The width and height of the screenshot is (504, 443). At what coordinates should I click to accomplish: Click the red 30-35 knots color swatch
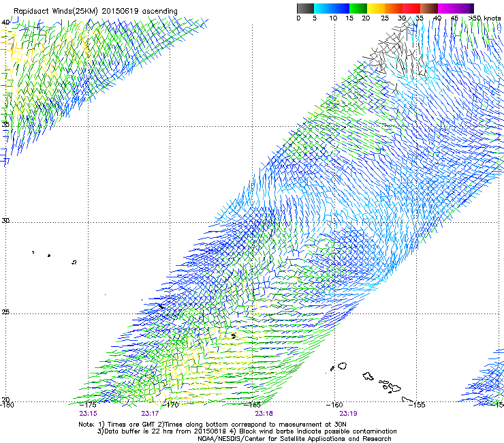[x=411, y=8]
